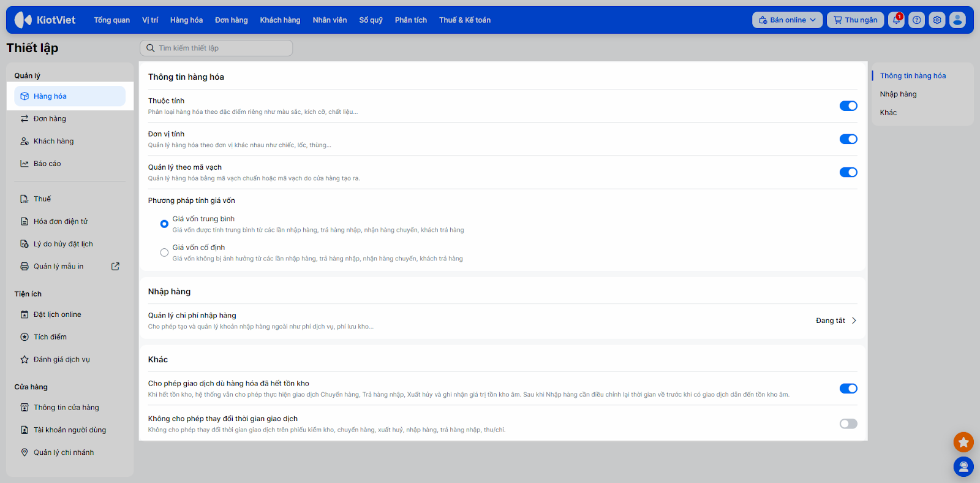Click the Đơn hàng arrows icon in sidebar
Image resolution: width=980 pixels, height=483 pixels.
coord(24,119)
